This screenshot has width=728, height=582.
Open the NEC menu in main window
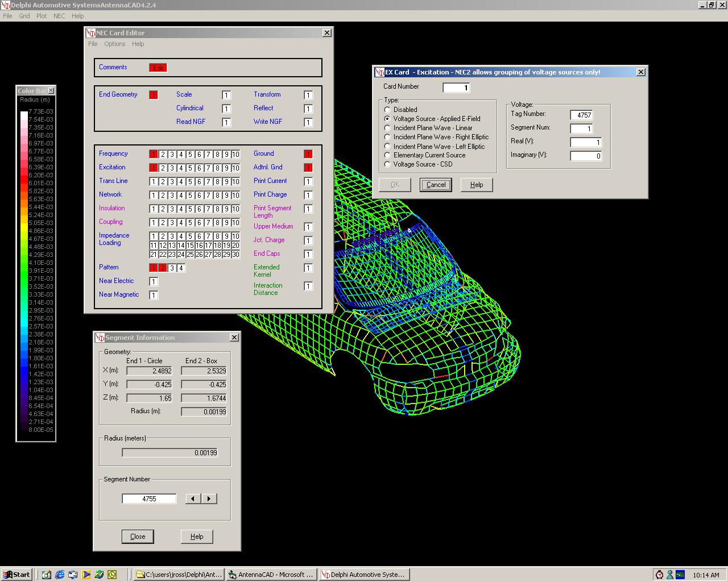(x=59, y=16)
